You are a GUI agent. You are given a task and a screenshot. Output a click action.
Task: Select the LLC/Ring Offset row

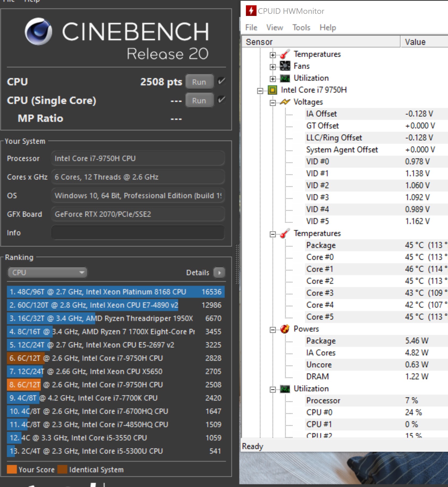pyautogui.click(x=376, y=138)
